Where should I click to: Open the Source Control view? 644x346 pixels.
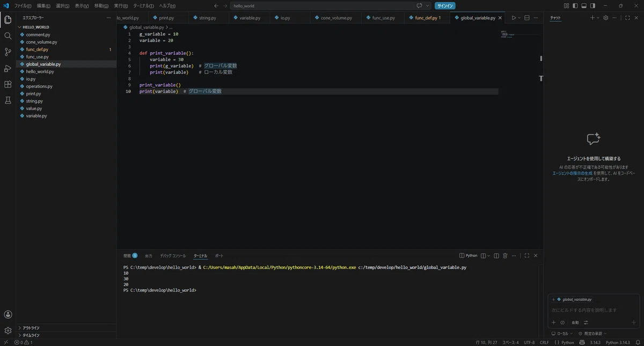coord(8,52)
